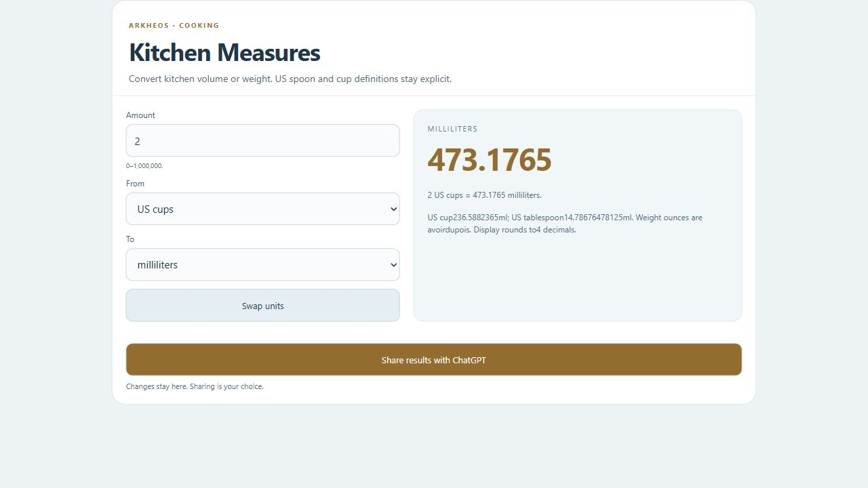
Task: Click the ARKHEOS · COOKING label
Action: [x=174, y=26]
